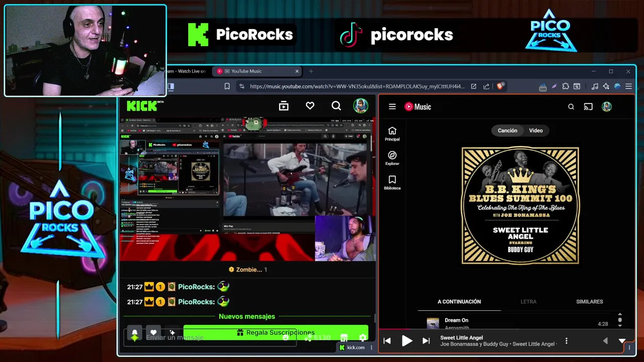Click the Kick chat scrollbar
This screenshot has width=644, height=362.
(x=374, y=318)
